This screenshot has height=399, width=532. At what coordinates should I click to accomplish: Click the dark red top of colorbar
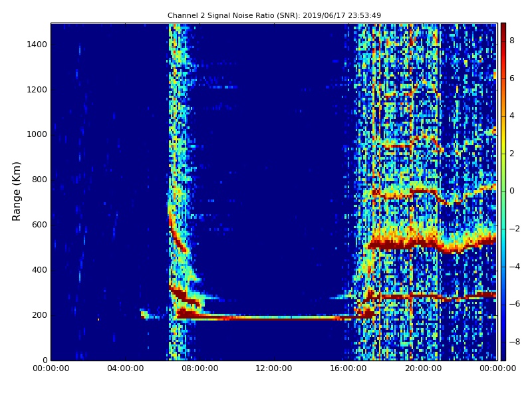point(503,27)
